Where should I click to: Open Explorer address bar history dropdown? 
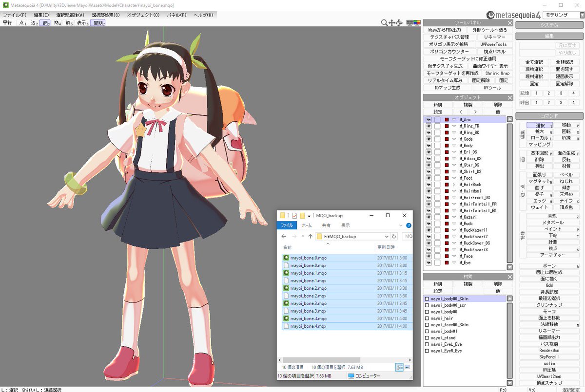[386, 236]
